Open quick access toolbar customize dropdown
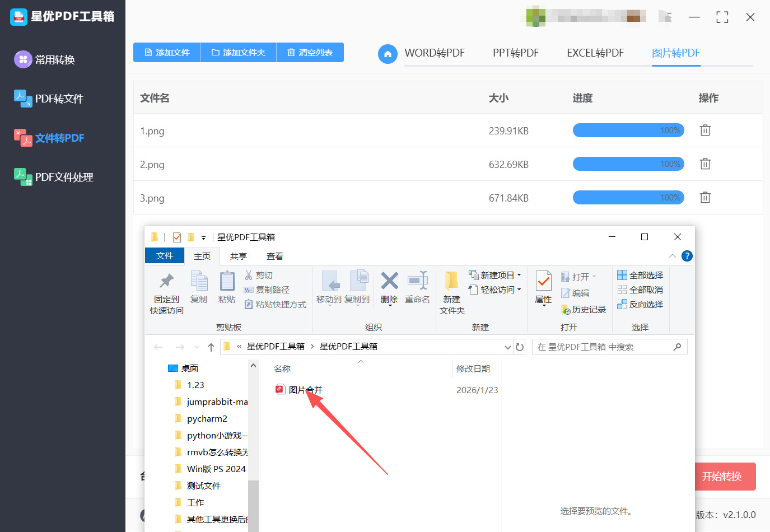Viewport: 770px width, 532px height. [x=203, y=237]
